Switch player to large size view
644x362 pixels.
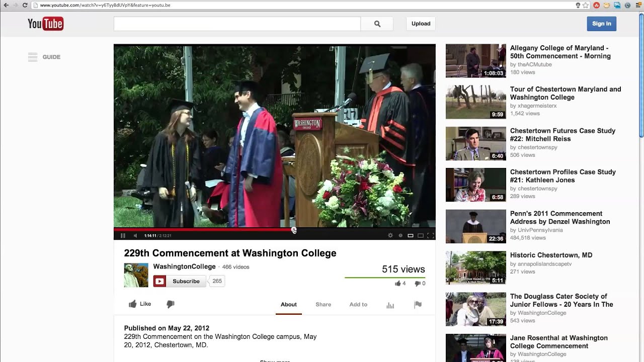tap(421, 235)
